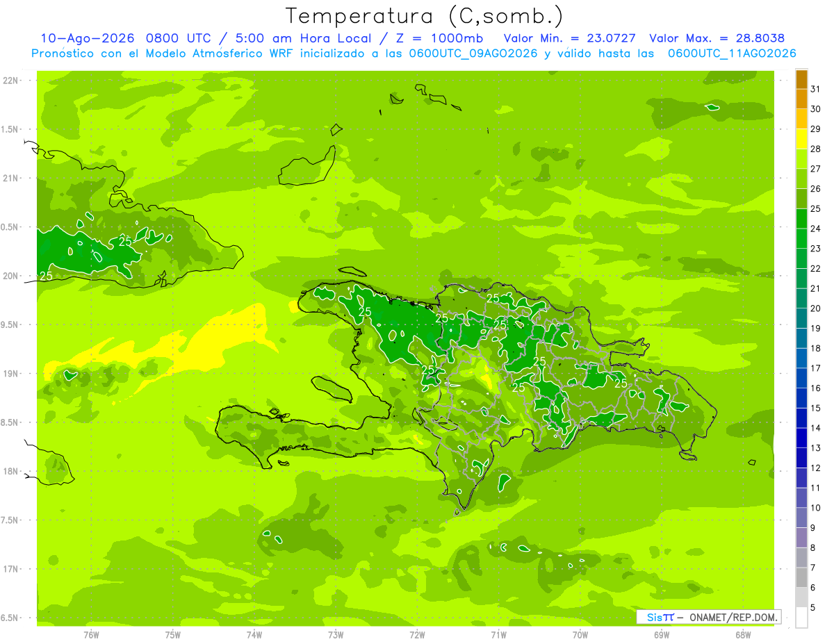Click the "5" color scale label
The width and height of the screenshot is (834, 644).
[x=813, y=608]
